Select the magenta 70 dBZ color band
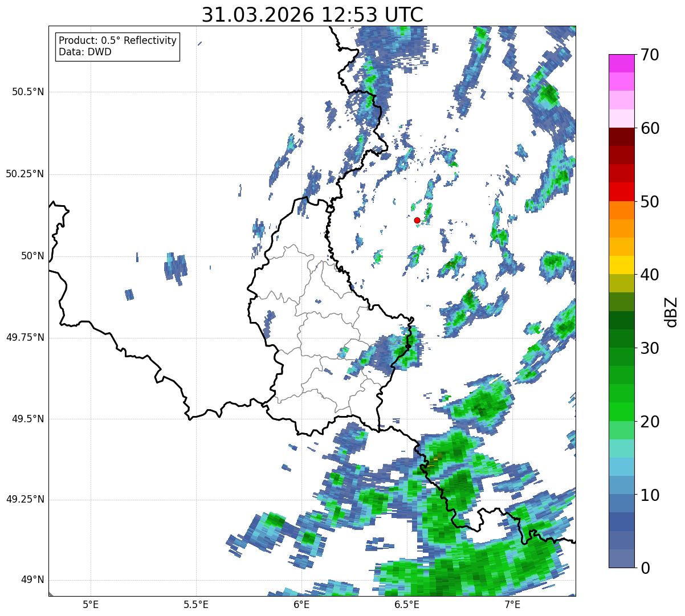 622,63
